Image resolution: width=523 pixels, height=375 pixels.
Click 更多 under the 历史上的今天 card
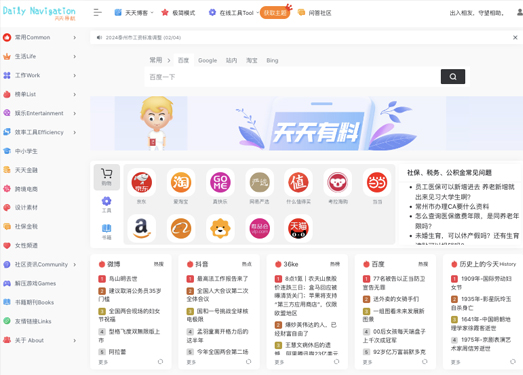pos(455,362)
